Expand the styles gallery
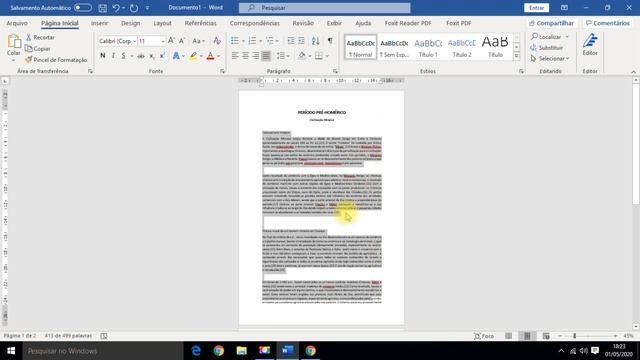Viewport: 640px width, 360px height. (x=516, y=56)
